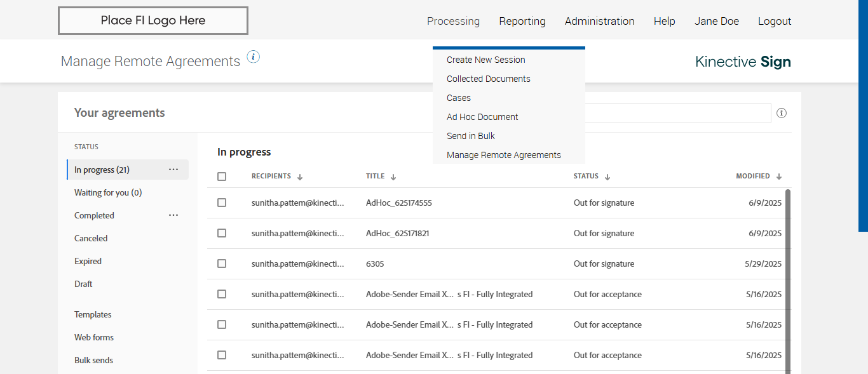Click the Logout link
Image resolution: width=868 pixels, height=374 pixels.
click(775, 21)
